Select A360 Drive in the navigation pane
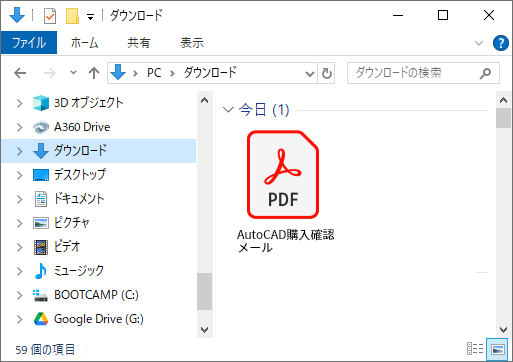The width and height of the screenshot is (513, 362). tap(82, 127)
